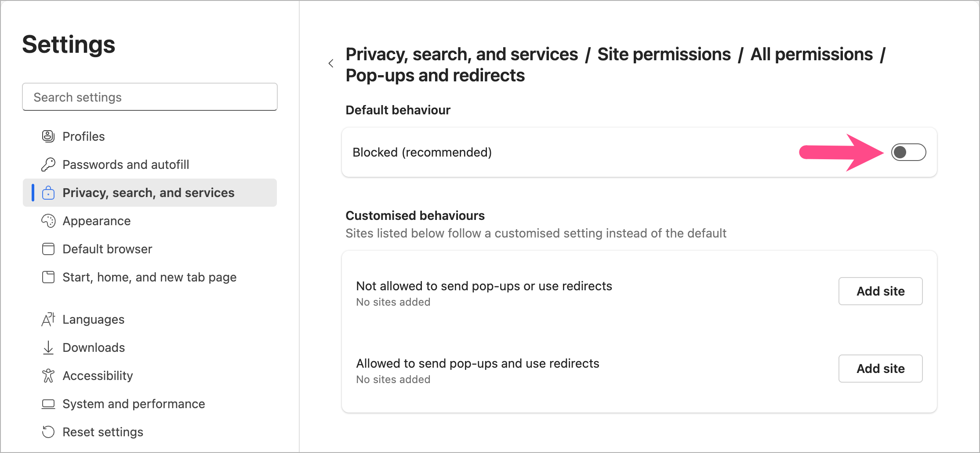This screenshot has width=980, height=453.
Task: Open System and performance settings
Action: click(x=134, y=404)
